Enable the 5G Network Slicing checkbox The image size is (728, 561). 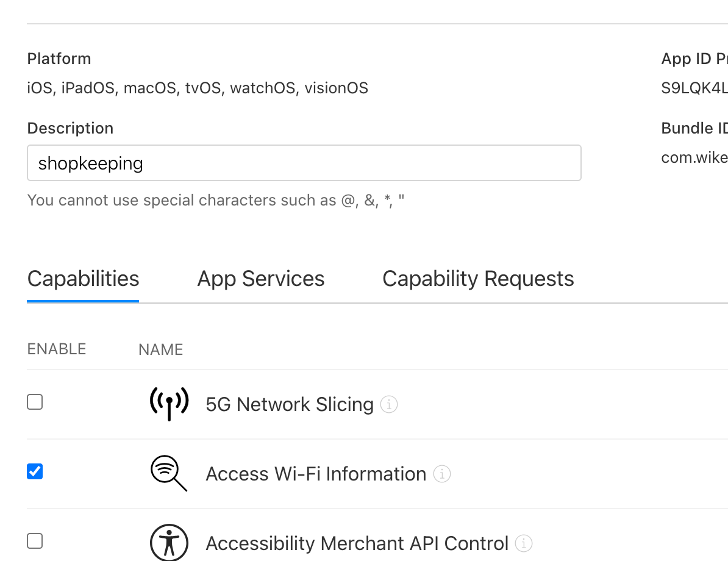[35, 402]
